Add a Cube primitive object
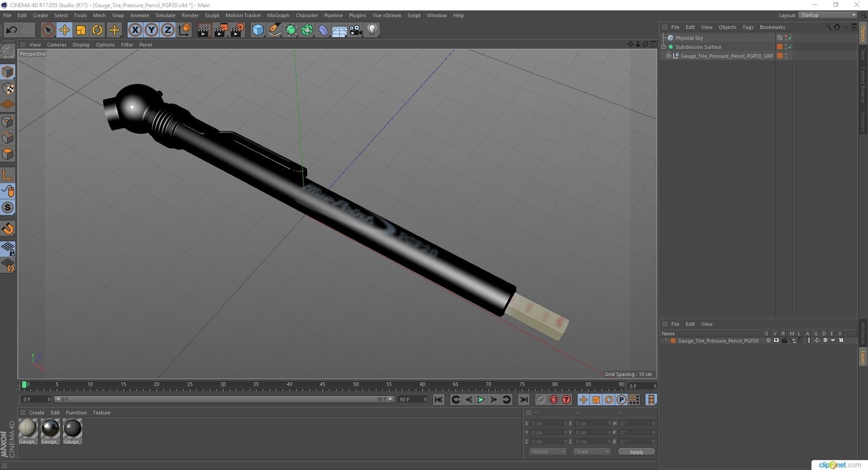This screenshot has width=868, height=470. click(258, 30)
